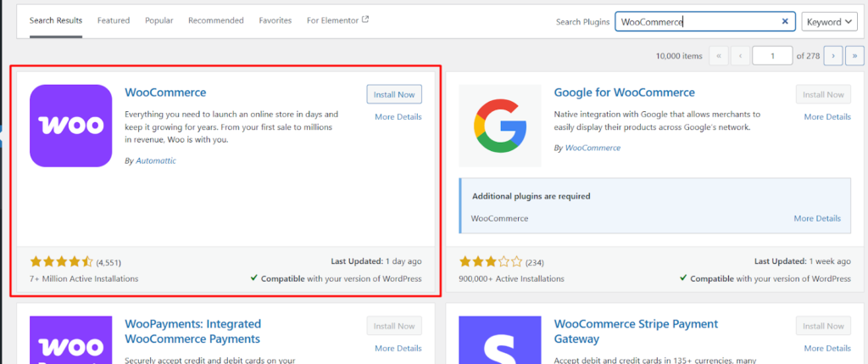Switch to the Popular tab
Viewport: 868px width, 364px height.
pyautogui.click(x=159, y=20)
